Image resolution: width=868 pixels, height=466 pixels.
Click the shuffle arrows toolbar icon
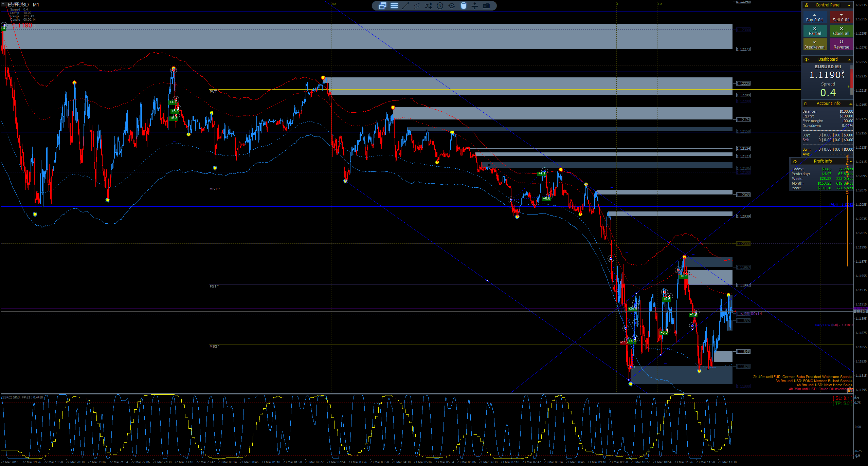click(x=429, y=5)
